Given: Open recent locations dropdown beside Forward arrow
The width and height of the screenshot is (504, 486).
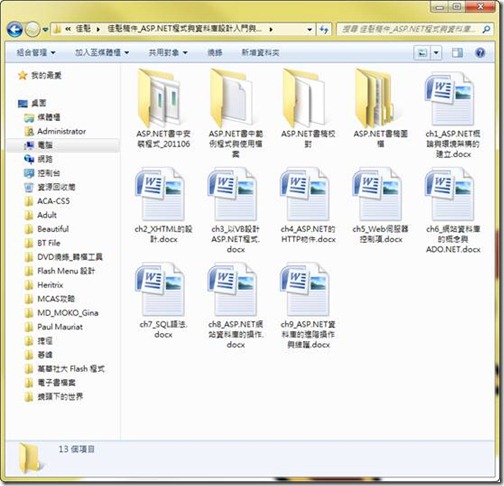Looking at the screenshot, I should (45, 30).
